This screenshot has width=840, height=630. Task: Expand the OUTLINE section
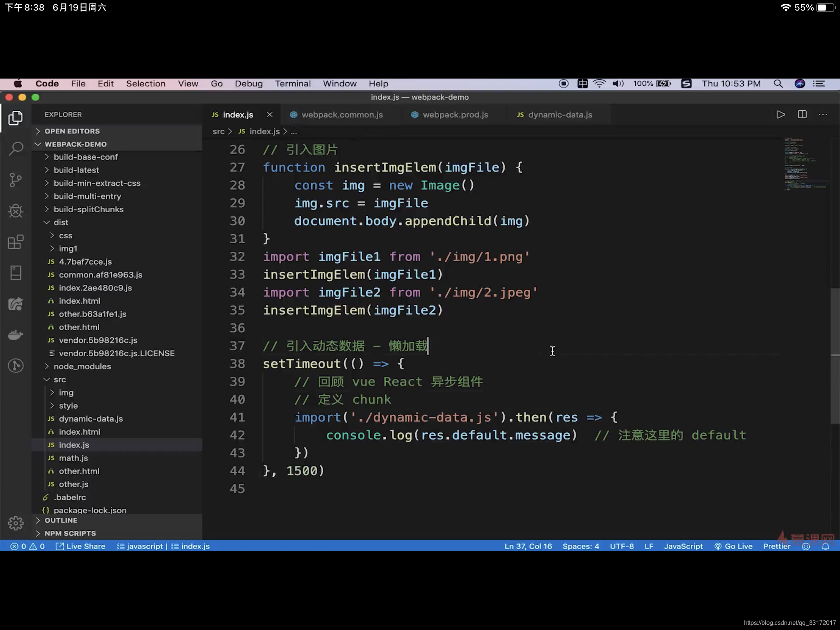tap(61, 520)
